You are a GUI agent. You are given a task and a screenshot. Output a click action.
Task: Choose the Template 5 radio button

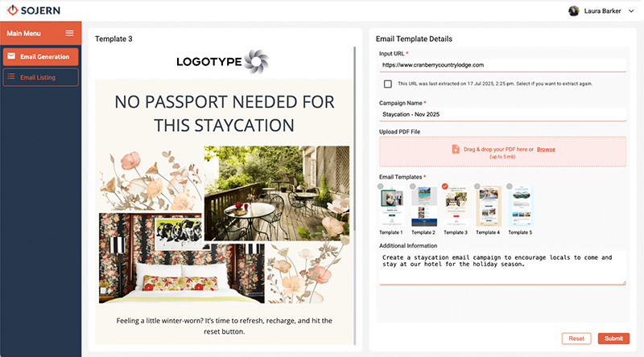510,187
